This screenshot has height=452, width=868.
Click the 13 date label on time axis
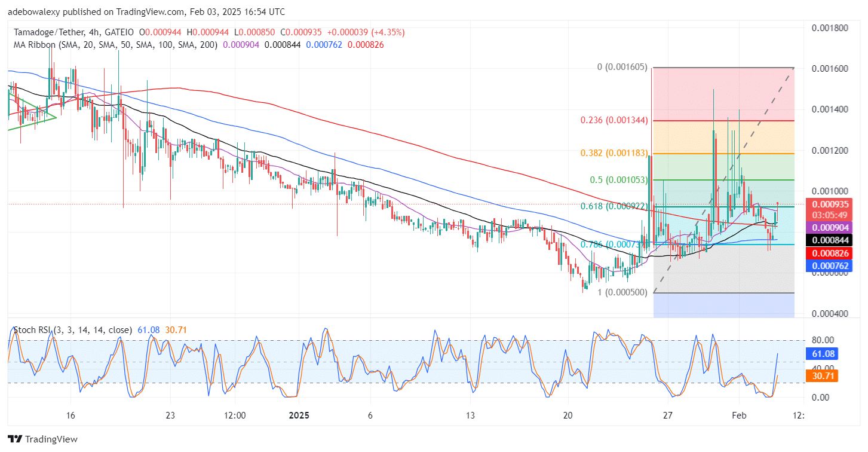[470, 416]
